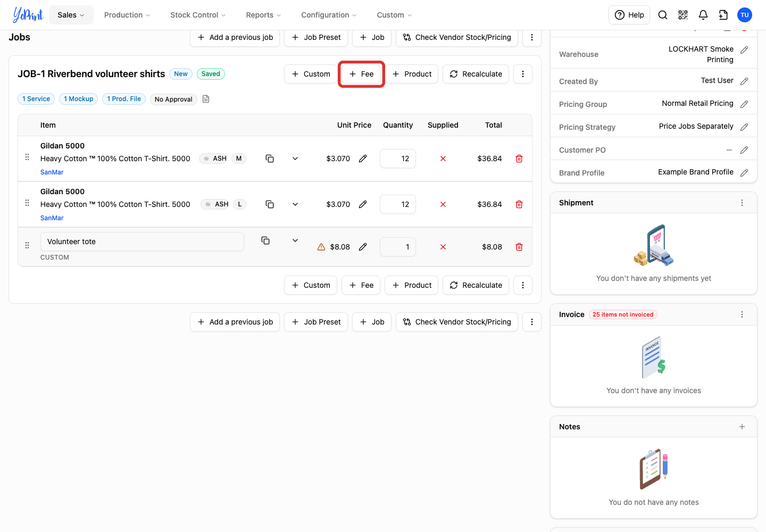766x532 pixels.
Task: Open the Reports menu
Action: pos(263,15)
